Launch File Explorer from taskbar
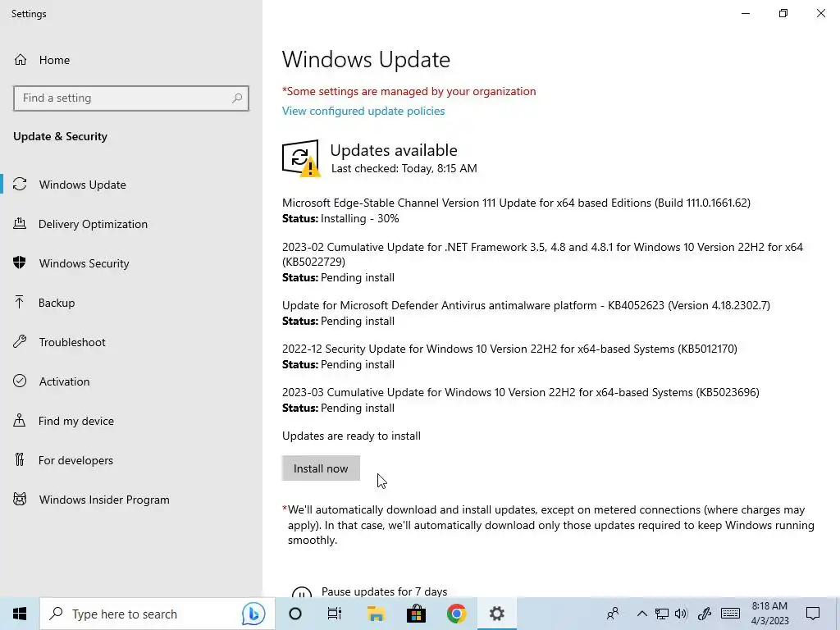 376,614
